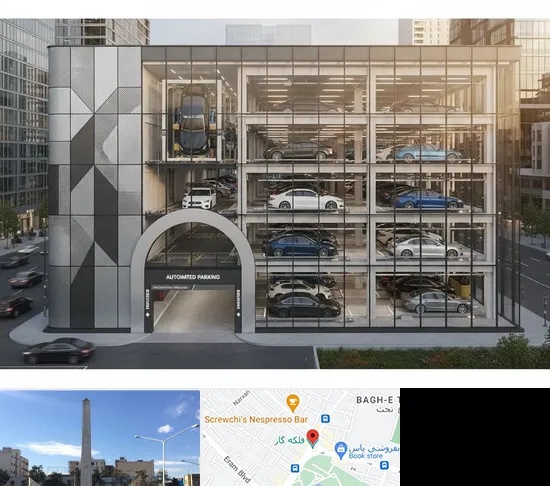The width and height of the screenshot is (550, 486).
Task: Click bus stop icon below Book store label
Action: tap(384, 465)
